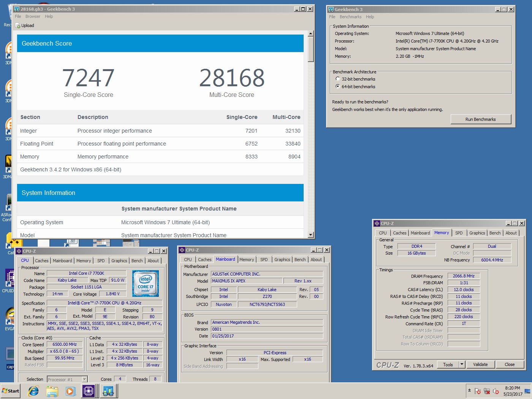Click the Geekbench results scrollbar up arrow
The height and width of the screenshot is (399, 532).
click(310, 33)
